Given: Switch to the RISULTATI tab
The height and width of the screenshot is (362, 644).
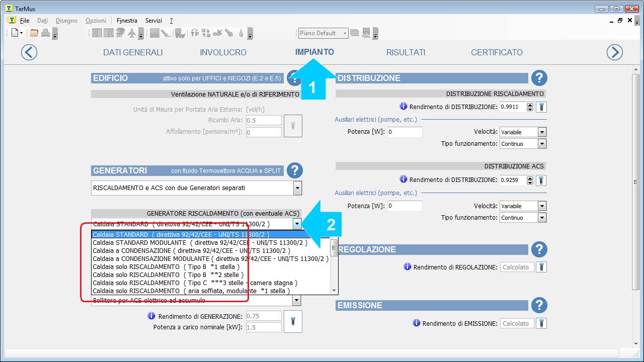Looking at the screenshot, I should 406,52.
